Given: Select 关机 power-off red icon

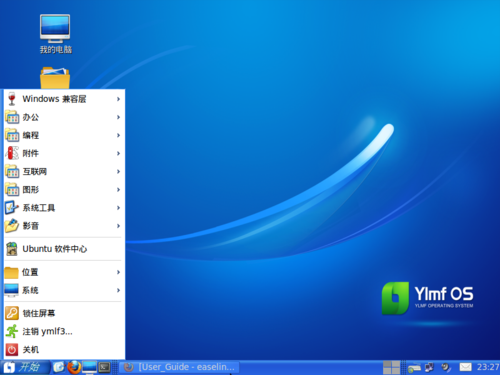Looking at the screenshot, I should point(12,350).
